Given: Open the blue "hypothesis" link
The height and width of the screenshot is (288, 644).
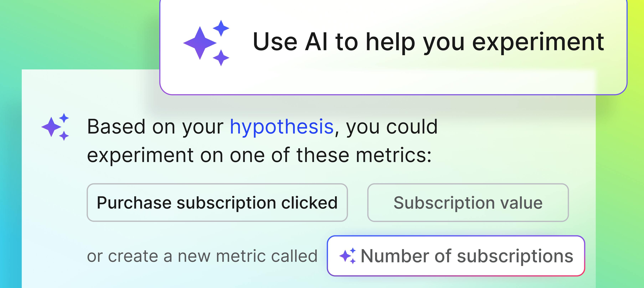Looking at the screenshot, I should [x=282, y=127].
